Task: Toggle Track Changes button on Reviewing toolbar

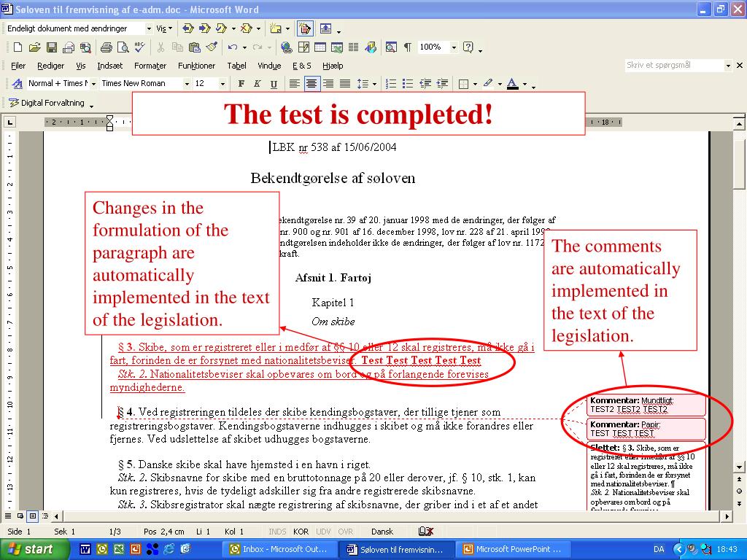Action: (x=304, y=28)
